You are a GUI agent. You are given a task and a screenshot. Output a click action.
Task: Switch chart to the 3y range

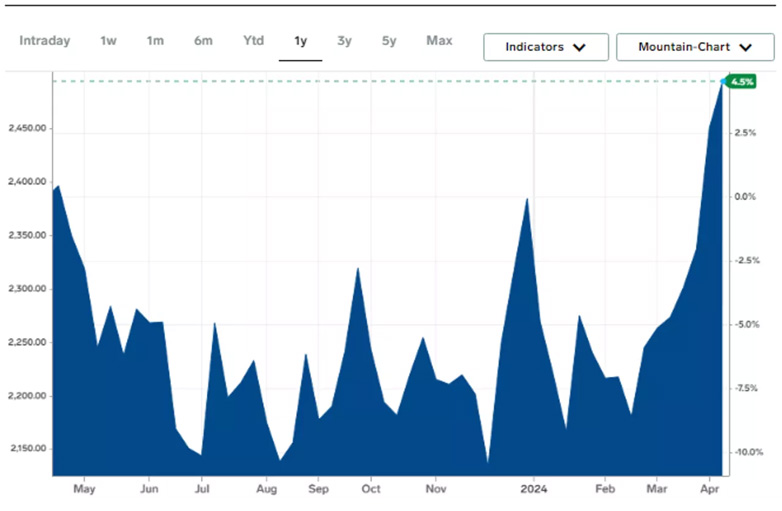[x=344, y=41]
